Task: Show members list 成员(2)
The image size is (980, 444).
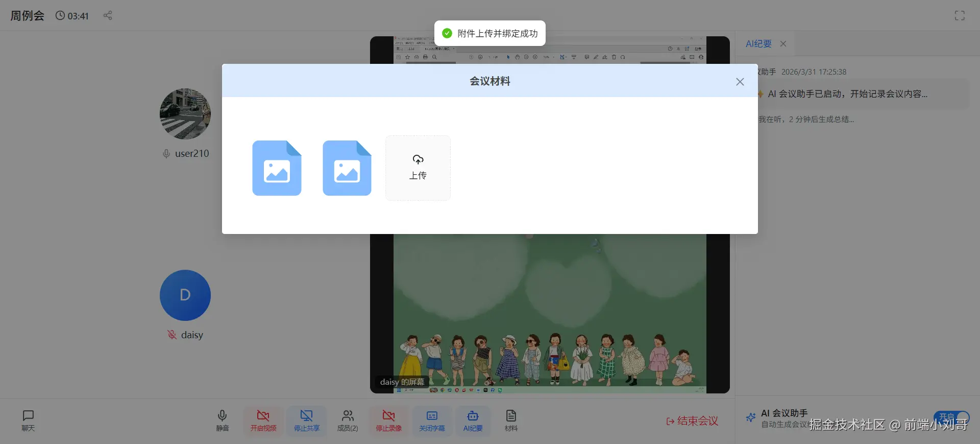Action: click(348, 420)
